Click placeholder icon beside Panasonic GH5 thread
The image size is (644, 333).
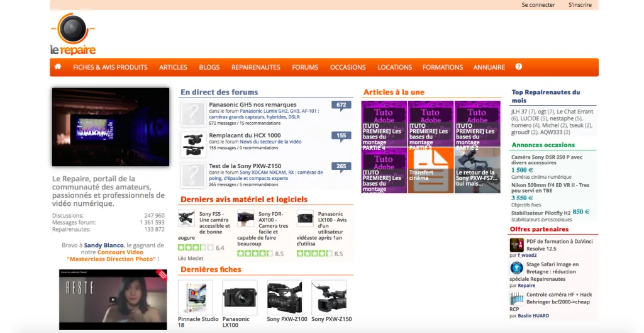[x=194, y=114]
